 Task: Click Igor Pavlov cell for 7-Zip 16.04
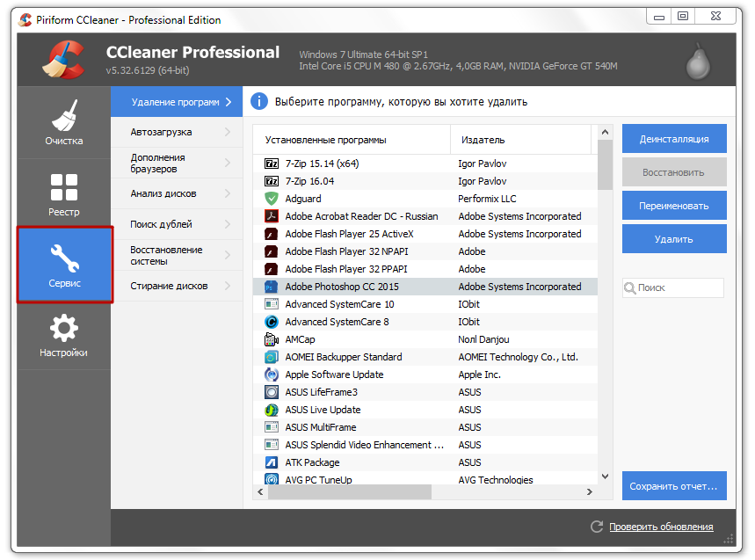(x=482, y=181)
